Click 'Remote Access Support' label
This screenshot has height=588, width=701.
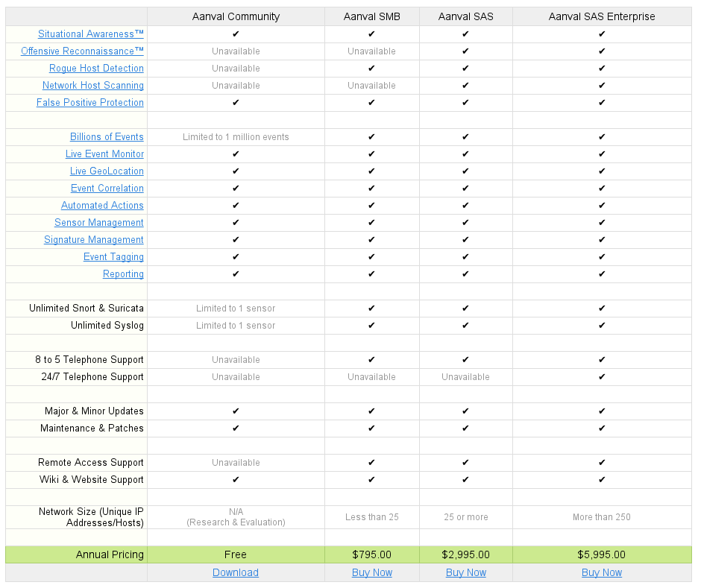coord(91,463)
